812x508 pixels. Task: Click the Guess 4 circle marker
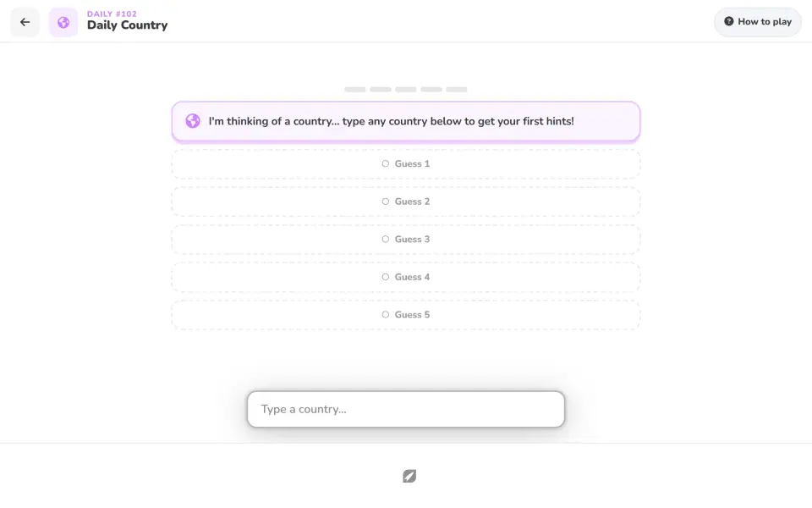pyautogui.click(x=386, y=277)
